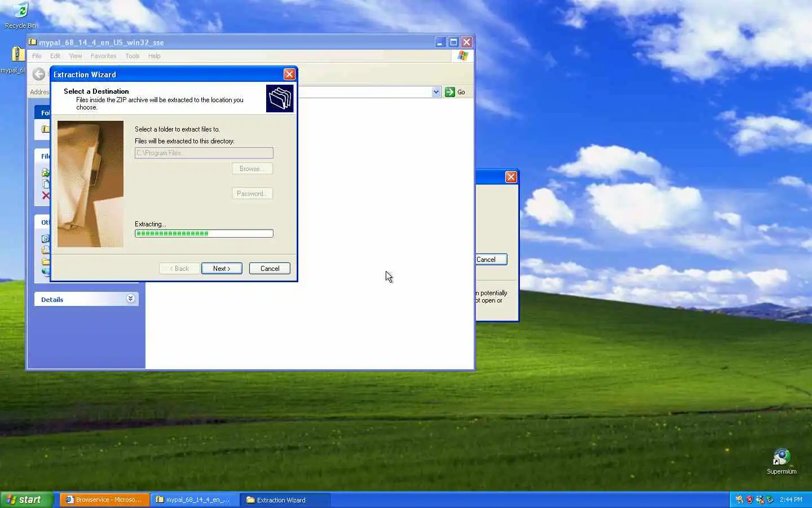Click Cancel in the background dialog
The width and height of the screenshot is (812, 508).
tap(491, 260)
